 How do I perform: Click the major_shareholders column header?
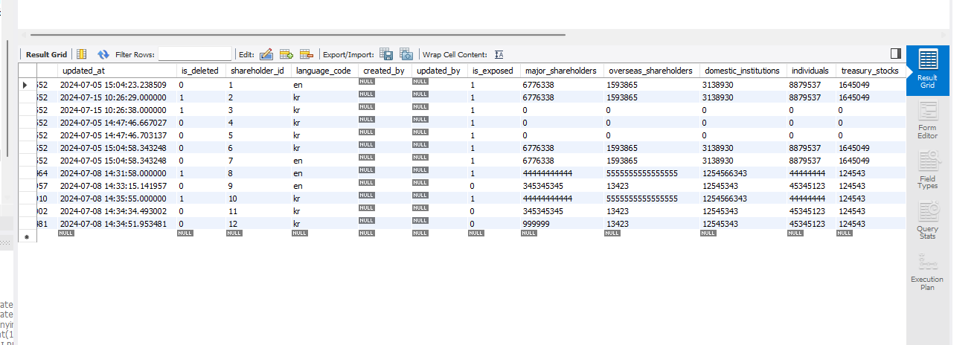[x=561, y=71]
